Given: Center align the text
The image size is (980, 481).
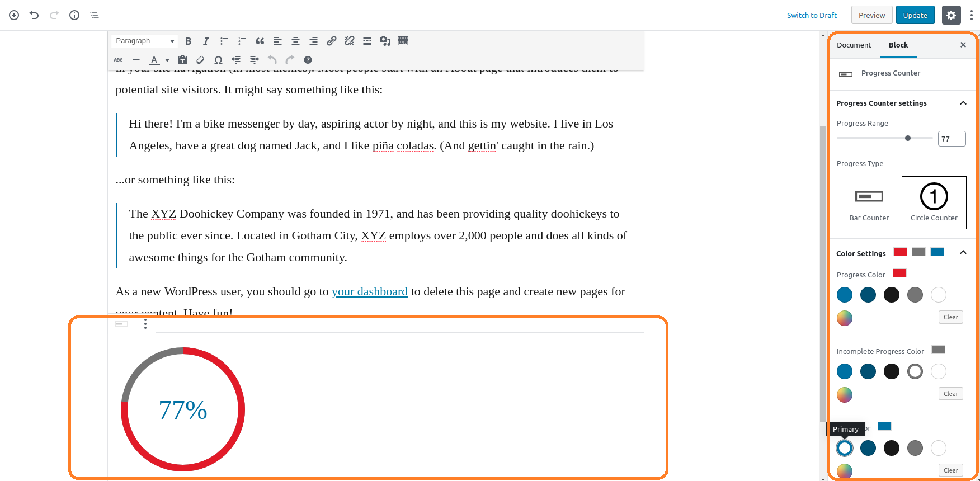Looking at the screenshot, I should [x=295, y=41].
